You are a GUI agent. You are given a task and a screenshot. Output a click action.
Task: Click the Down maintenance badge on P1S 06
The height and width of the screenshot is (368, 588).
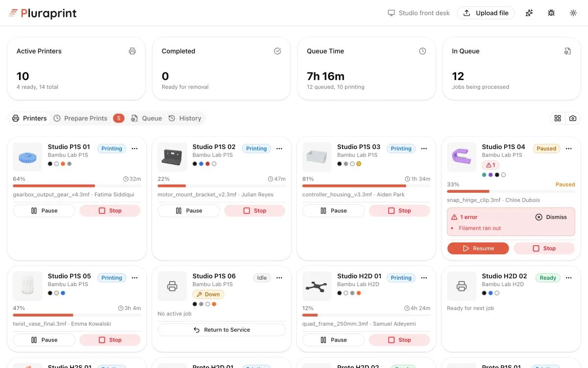coord(208,294)
